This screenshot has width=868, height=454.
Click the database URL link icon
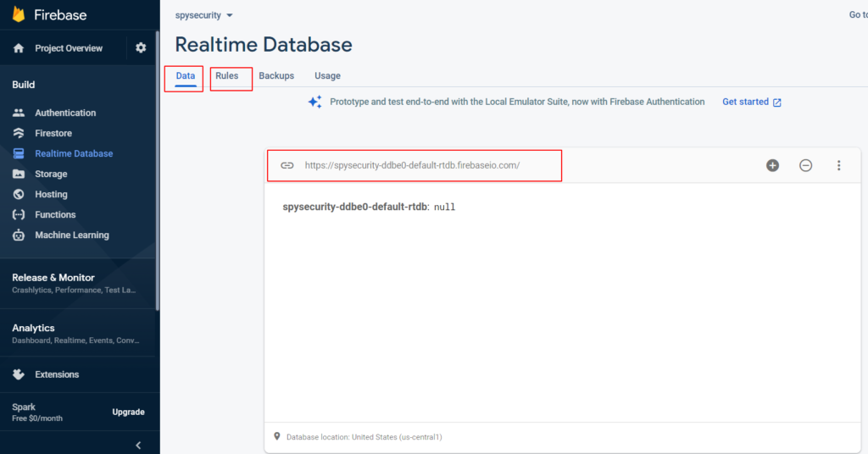click(287, 165)
